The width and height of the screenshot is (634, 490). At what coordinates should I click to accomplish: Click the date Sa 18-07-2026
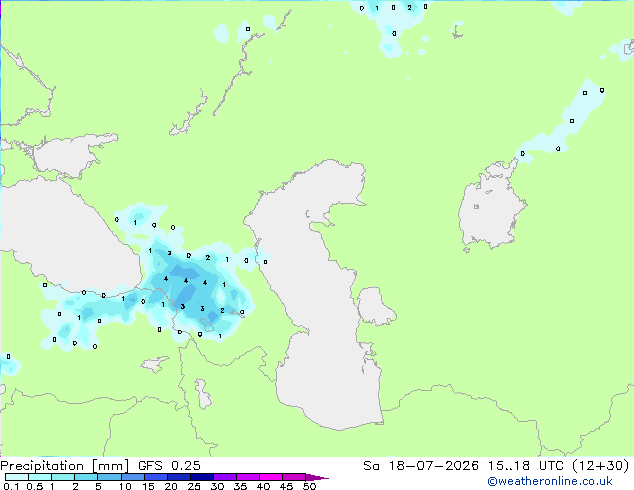pos(421,466)
